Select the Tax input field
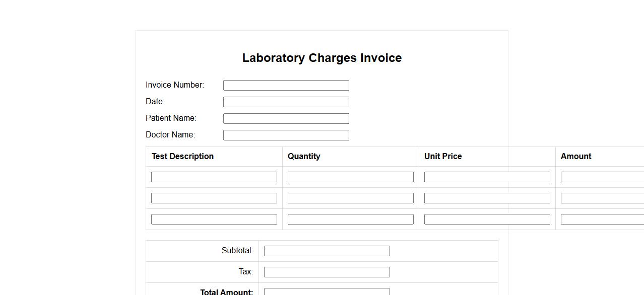This screenshot has width=644, height=295. coord(327,272)
